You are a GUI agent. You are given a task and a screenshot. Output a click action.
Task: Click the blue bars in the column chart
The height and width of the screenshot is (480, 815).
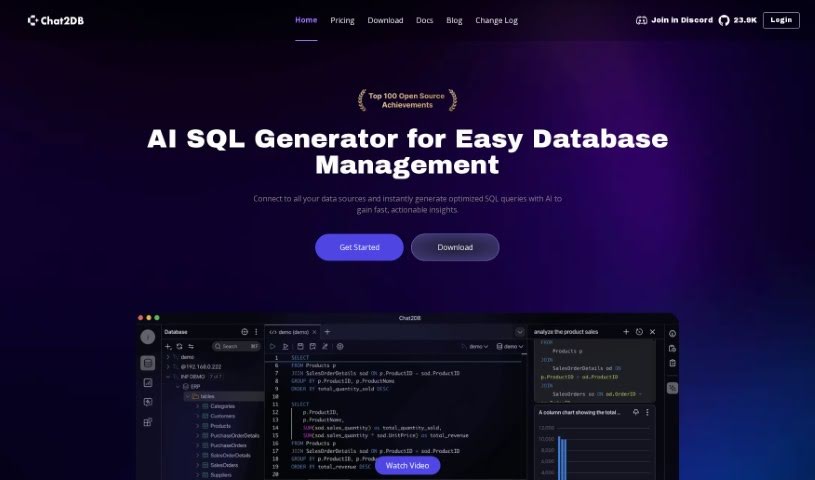[562, 458]
